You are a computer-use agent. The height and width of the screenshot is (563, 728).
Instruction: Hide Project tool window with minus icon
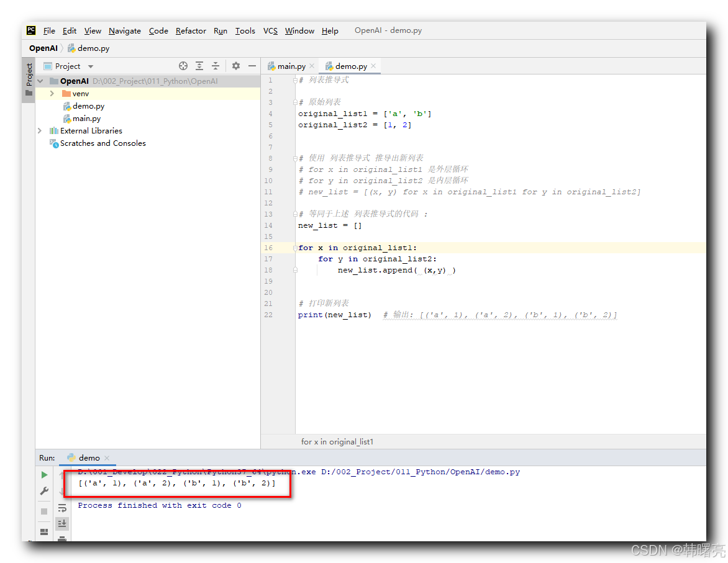(252, 65)
